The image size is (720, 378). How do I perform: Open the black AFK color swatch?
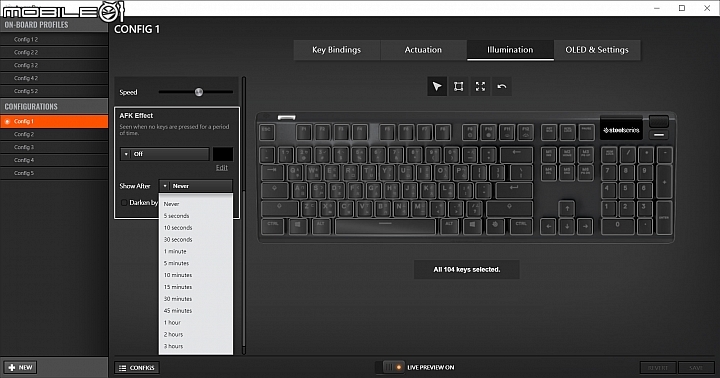[x=223, y=154]
